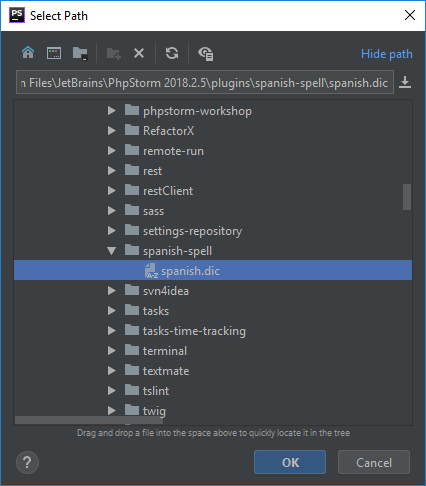Go to the Home directory icon
The height and width of the screenshot is (486, 426).
pos(28,53)
